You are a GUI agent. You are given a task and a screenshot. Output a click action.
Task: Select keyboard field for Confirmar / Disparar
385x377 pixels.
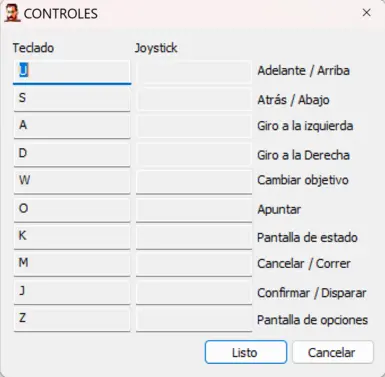pos(72,293)
